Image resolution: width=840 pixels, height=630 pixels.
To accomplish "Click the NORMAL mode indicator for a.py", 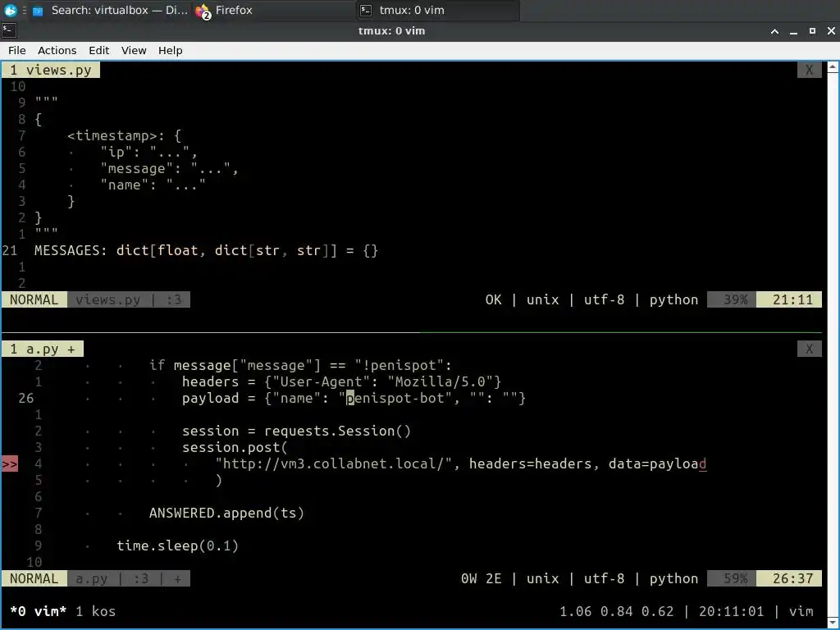I will (x=34, y=578).
